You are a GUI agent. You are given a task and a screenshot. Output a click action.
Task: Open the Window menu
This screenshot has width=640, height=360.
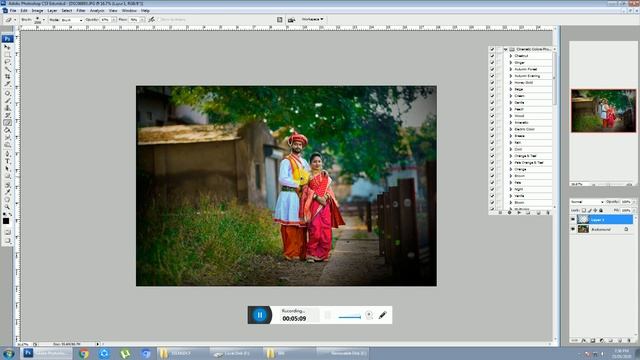coord(129,11)
